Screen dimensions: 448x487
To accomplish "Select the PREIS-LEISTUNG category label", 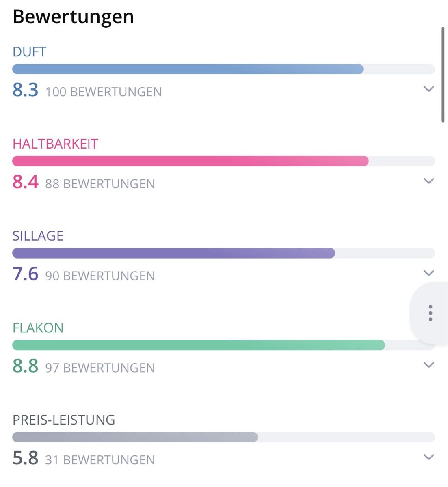I will tap(64, 420).
